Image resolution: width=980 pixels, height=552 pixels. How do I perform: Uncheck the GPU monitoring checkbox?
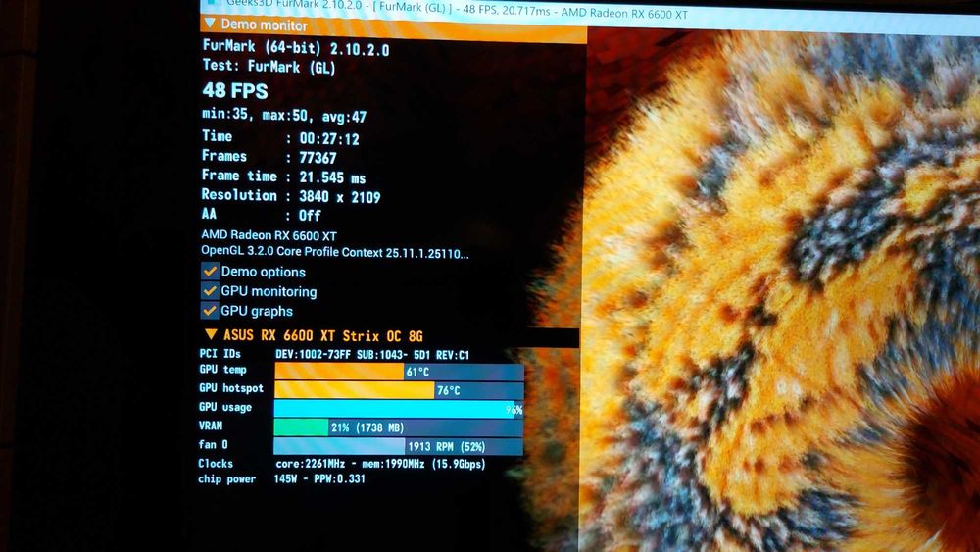(210, 290)
